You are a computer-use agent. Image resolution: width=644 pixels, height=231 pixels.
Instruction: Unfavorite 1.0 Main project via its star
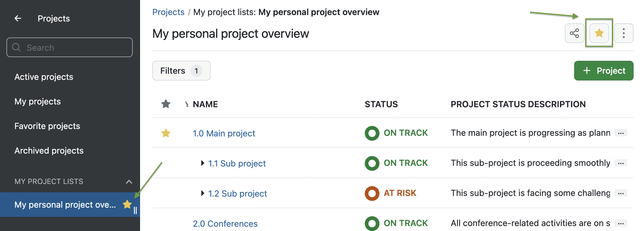166,133
